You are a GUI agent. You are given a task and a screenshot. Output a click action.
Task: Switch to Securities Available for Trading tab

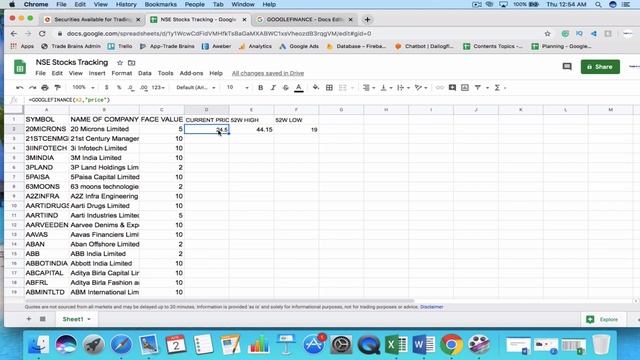93,20
